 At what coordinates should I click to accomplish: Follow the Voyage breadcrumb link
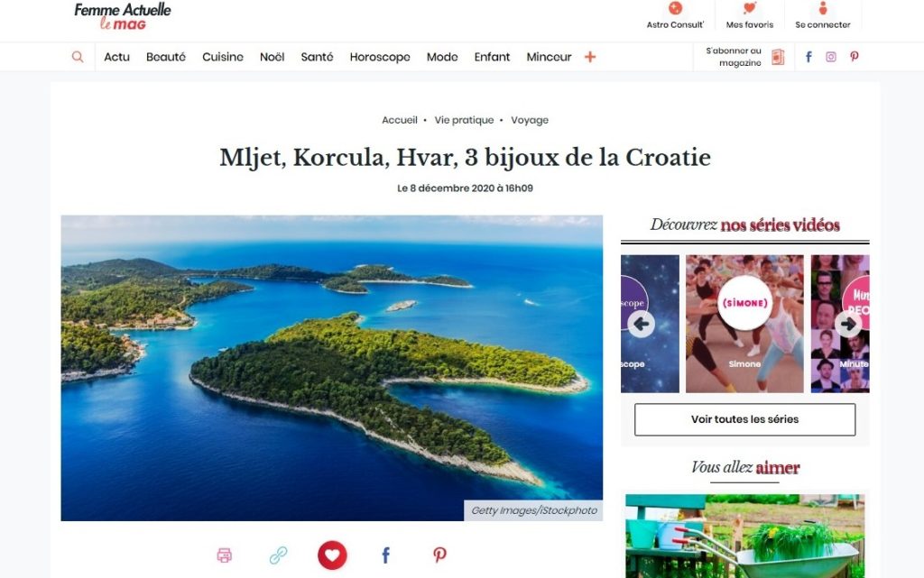click(x=530, y=120)
